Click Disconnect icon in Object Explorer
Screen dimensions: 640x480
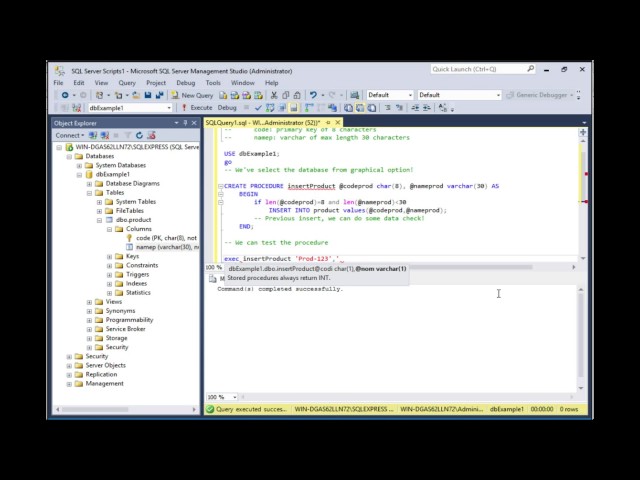tap(105, 135)
